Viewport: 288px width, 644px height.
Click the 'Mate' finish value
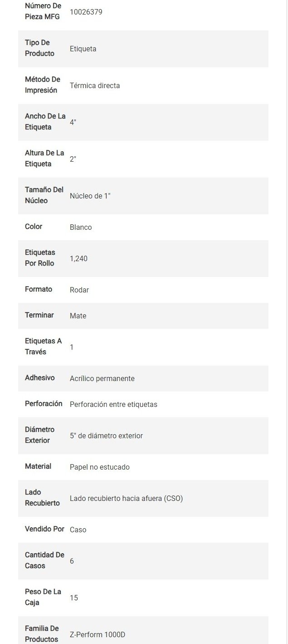(x=78, y=316)
